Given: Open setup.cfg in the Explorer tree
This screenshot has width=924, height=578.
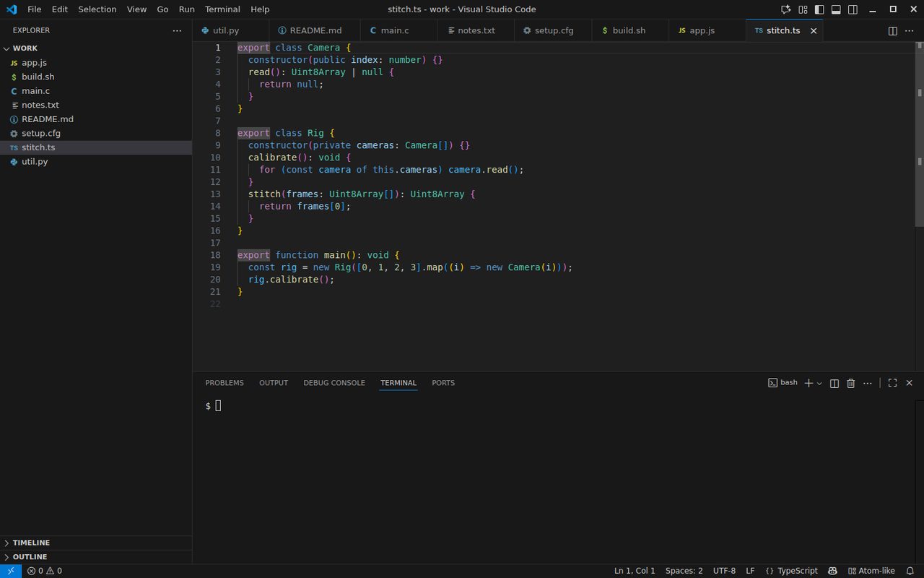Looking at the screenshot, I should click(x=96, y=134).
